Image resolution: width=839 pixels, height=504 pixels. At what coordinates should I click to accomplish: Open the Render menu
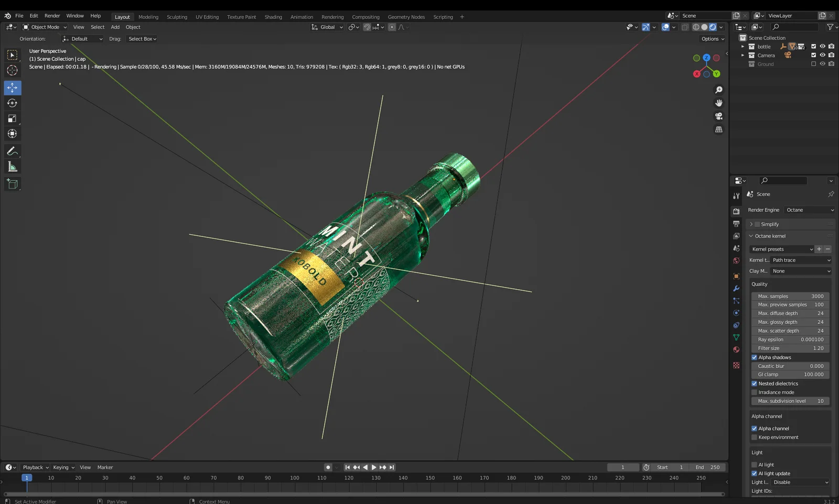point(52,16)
